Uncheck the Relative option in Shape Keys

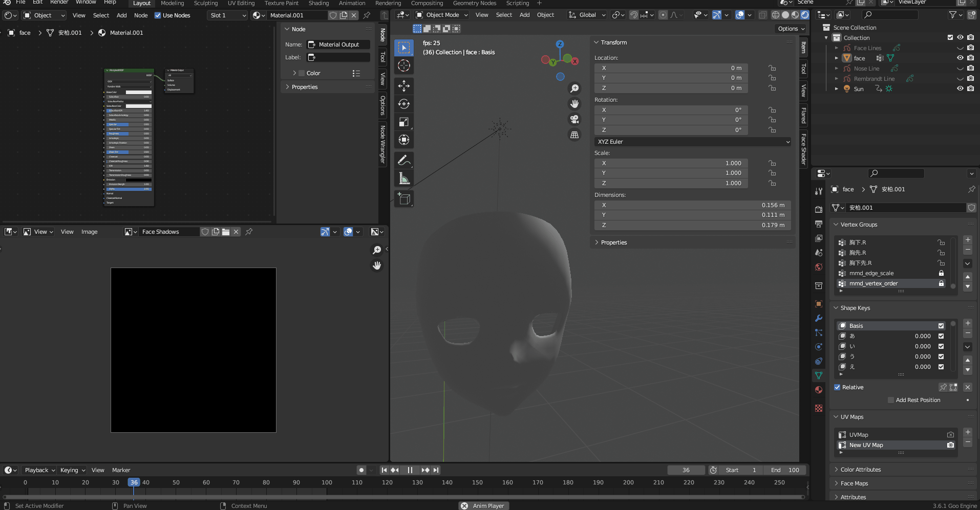click(x=838, y=387)
